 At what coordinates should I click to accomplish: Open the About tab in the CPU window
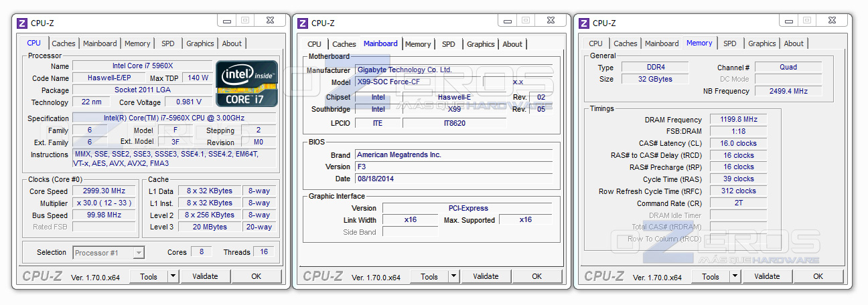[x=232, y=43]
